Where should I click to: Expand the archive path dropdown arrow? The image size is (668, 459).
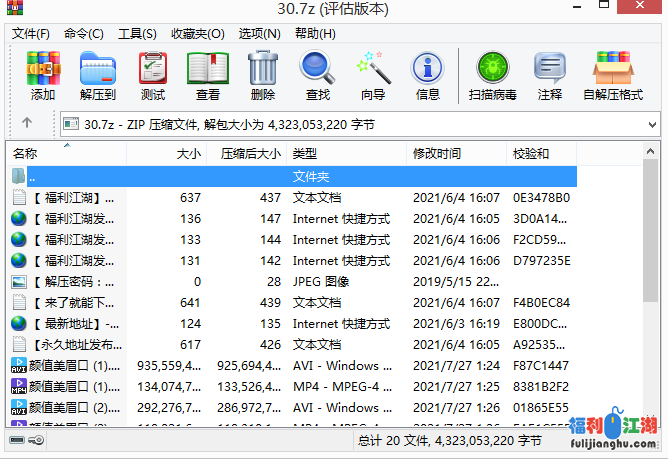652,124
